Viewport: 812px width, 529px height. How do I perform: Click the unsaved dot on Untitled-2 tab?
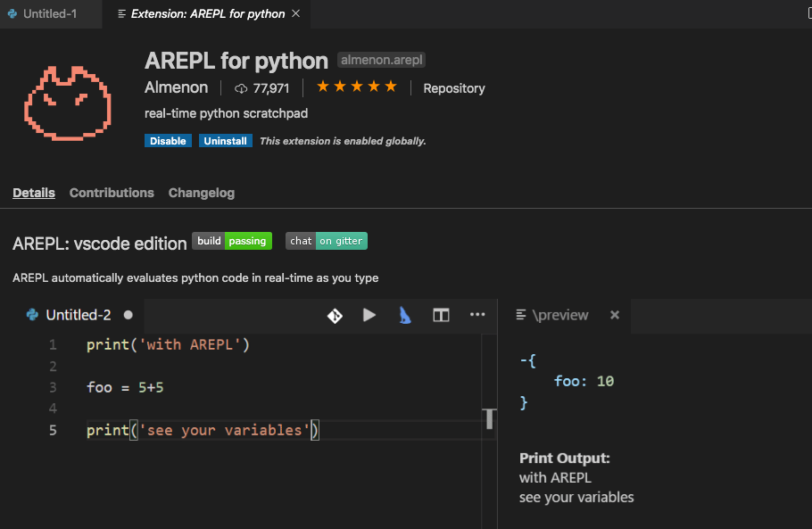pos(128,315)
